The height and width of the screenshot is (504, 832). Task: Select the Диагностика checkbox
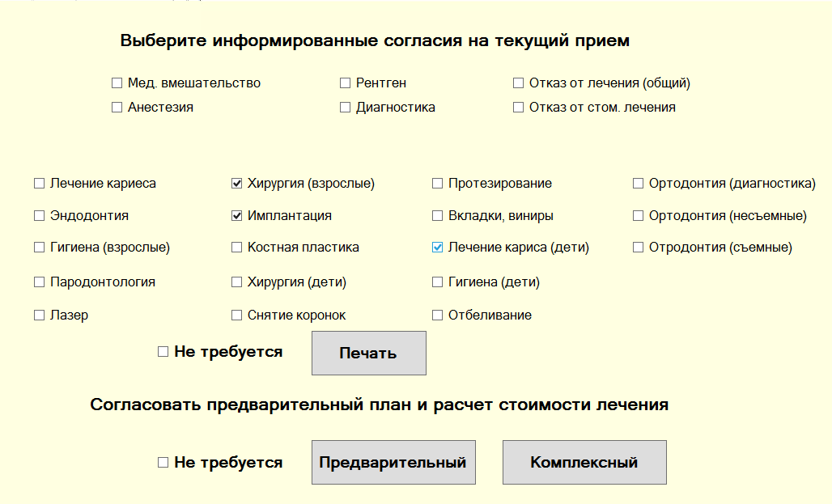coord(345,108)
